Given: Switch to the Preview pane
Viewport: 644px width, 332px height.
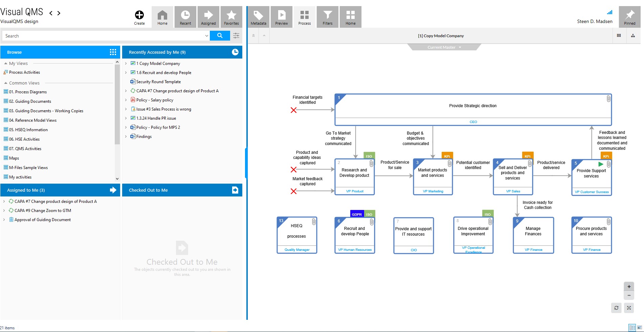Looking at the screenshot, I should pyautogui.click(x=281, y=17).
